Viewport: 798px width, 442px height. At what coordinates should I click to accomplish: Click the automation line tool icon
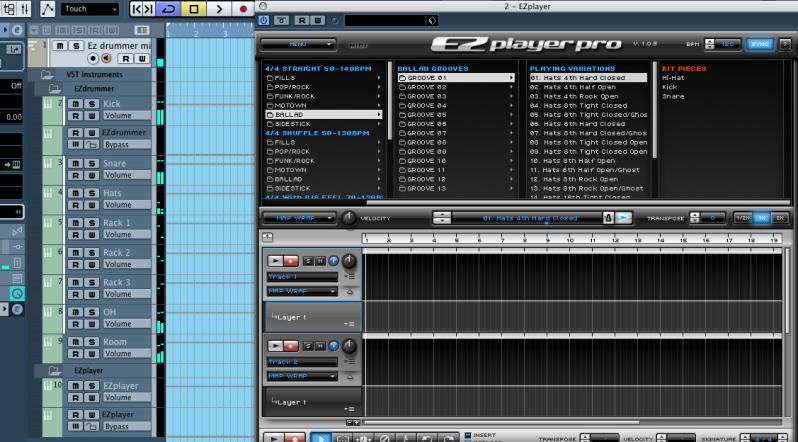47,9
